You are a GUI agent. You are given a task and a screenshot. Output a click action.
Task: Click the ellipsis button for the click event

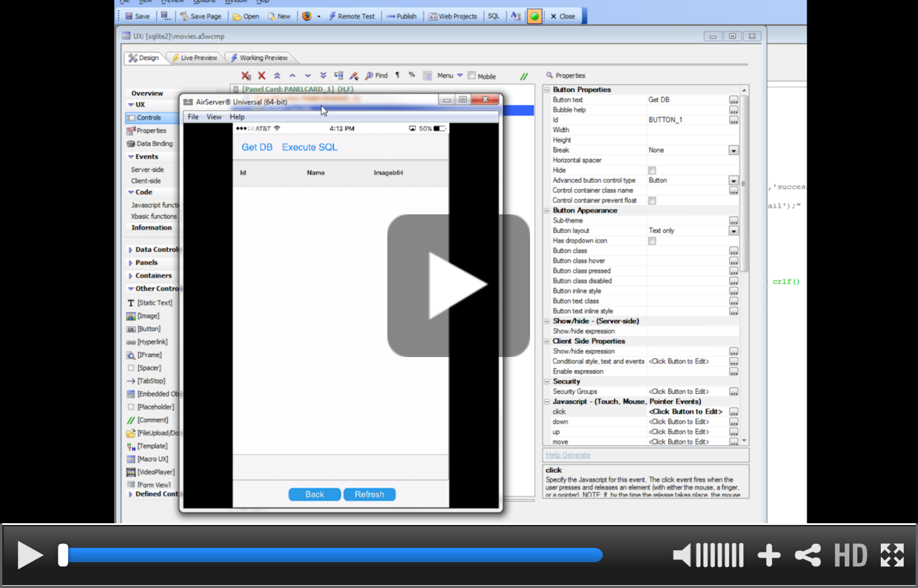coord(733,412)
